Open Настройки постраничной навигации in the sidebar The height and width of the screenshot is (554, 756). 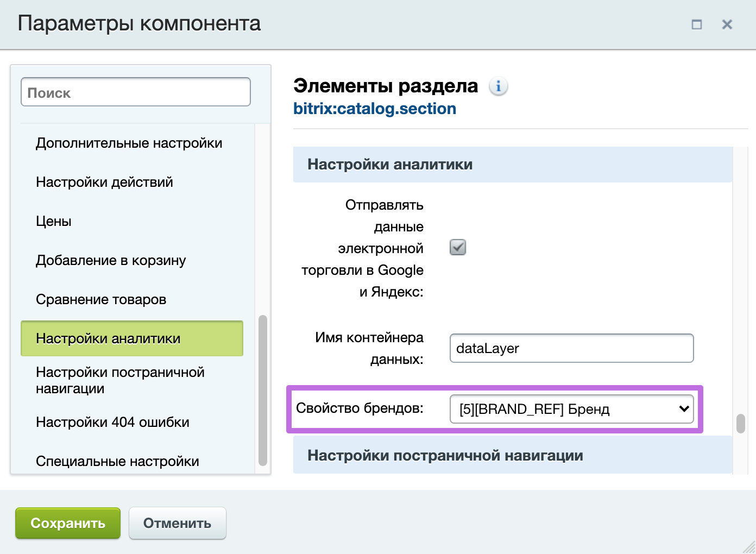[120, 380]
